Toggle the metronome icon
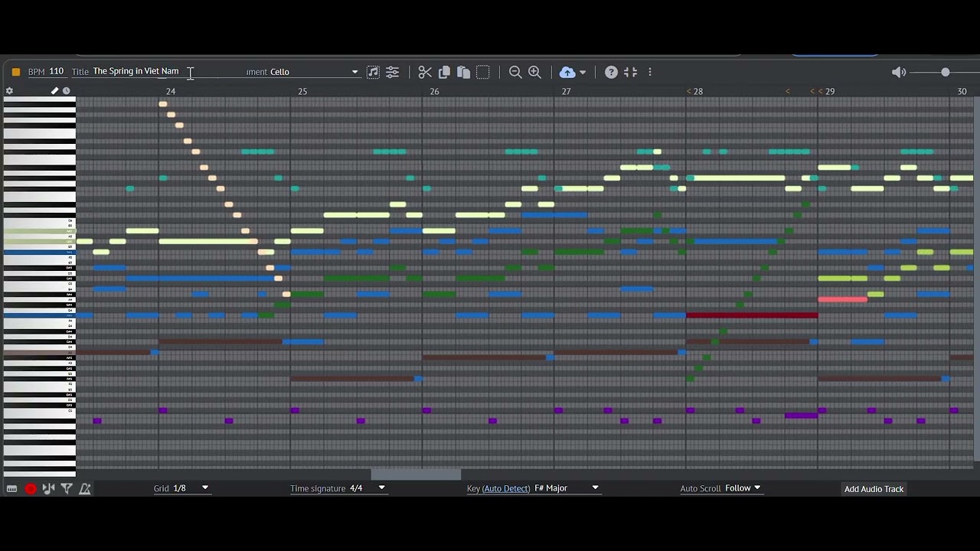Image resolution: width=980 pixels, height=551 pixels. pyautogui.click(x=85, y=488)
